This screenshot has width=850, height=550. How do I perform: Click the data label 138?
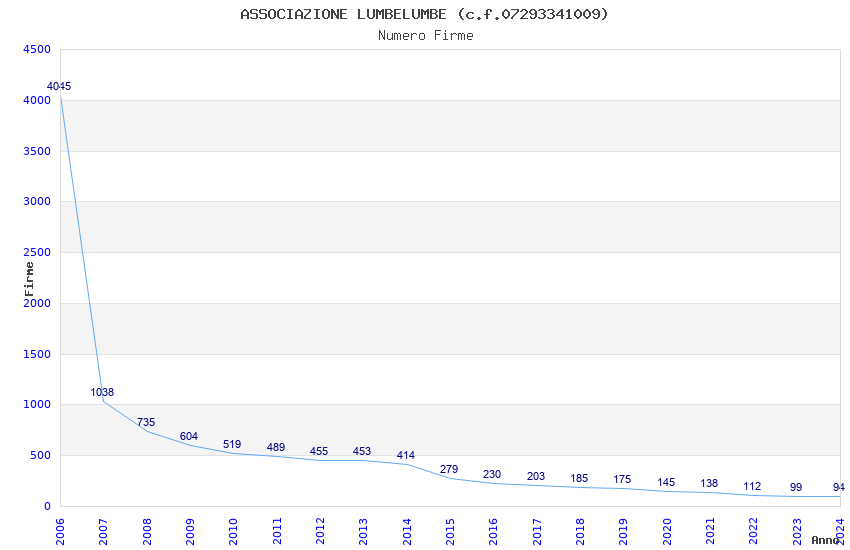709,483
